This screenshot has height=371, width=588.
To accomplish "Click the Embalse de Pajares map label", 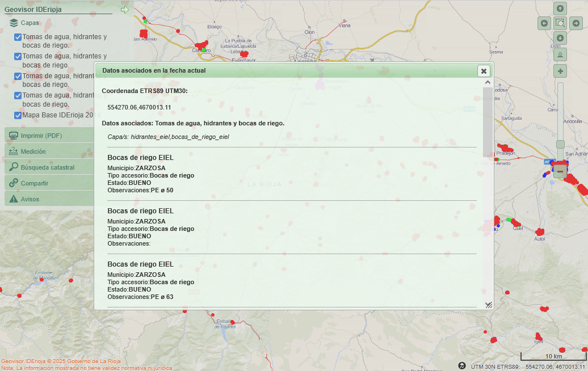I will point(225,324).
